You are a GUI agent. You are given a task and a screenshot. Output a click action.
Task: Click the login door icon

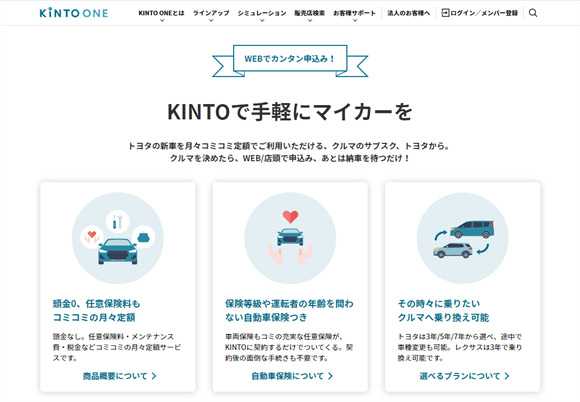(445, 13)
